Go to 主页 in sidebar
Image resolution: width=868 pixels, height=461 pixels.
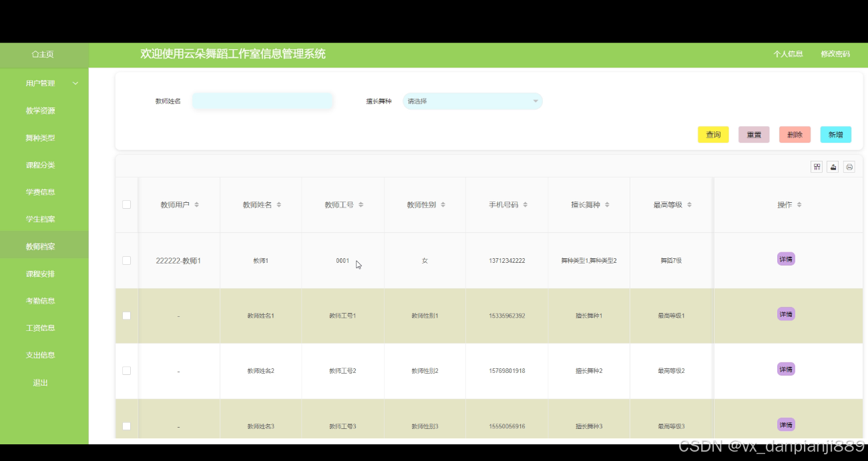(x=44, y=55)
